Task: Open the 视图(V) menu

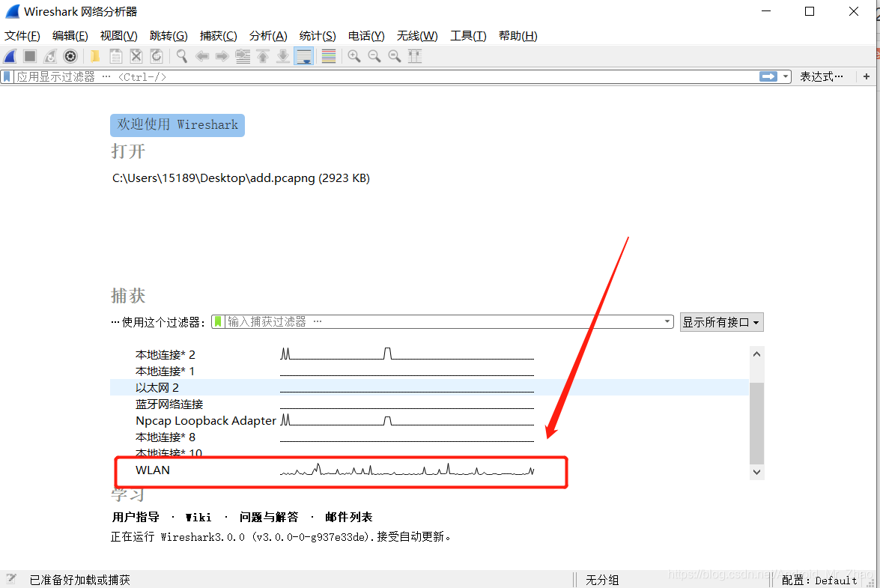Action: 118,36
